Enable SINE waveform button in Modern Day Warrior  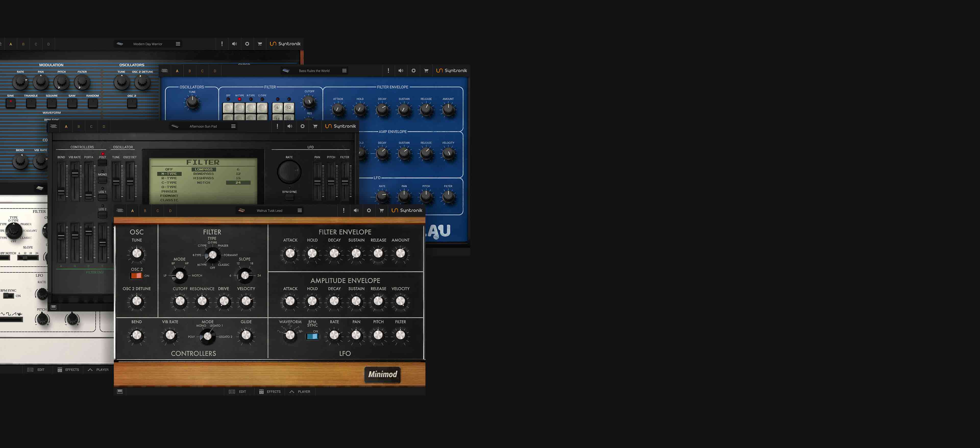pyautogui.click(x=11, y=103)
